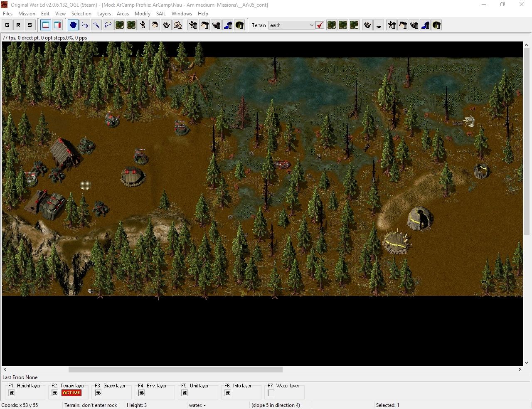Viewport: 532px width, 409px height.
Task: Open the Terrain type dropdown showing earth
Action: pyautogui.click(x=292, y=25)
